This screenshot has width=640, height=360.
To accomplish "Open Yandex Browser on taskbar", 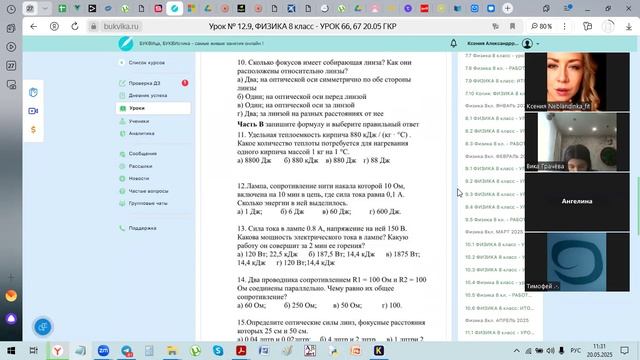I will pos(58,351).
